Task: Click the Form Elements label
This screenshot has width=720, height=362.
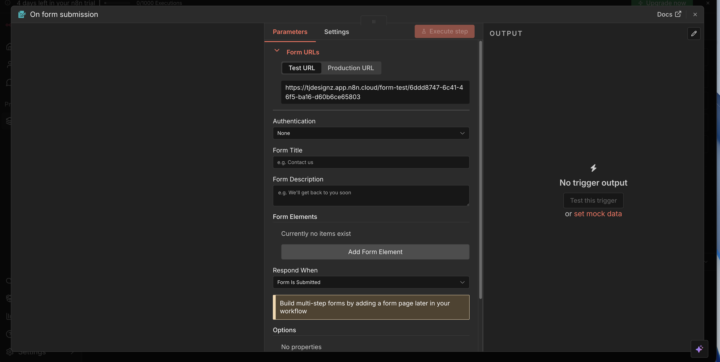Action: (x=295, y=216)
